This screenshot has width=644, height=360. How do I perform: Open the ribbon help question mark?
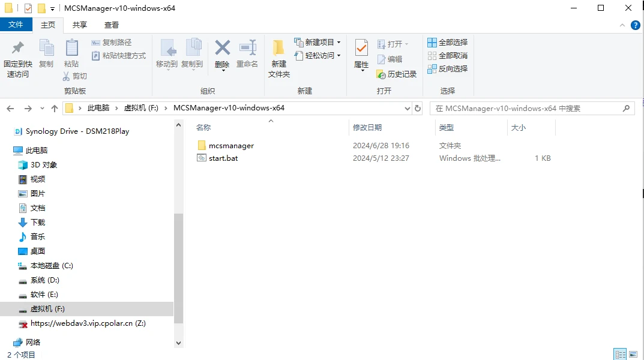tap(635, 25)
